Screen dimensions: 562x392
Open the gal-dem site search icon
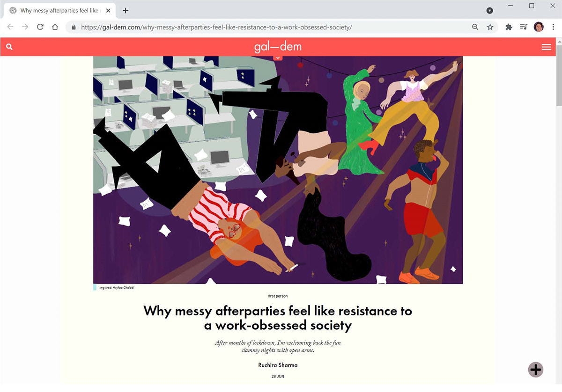coord(9,47)
